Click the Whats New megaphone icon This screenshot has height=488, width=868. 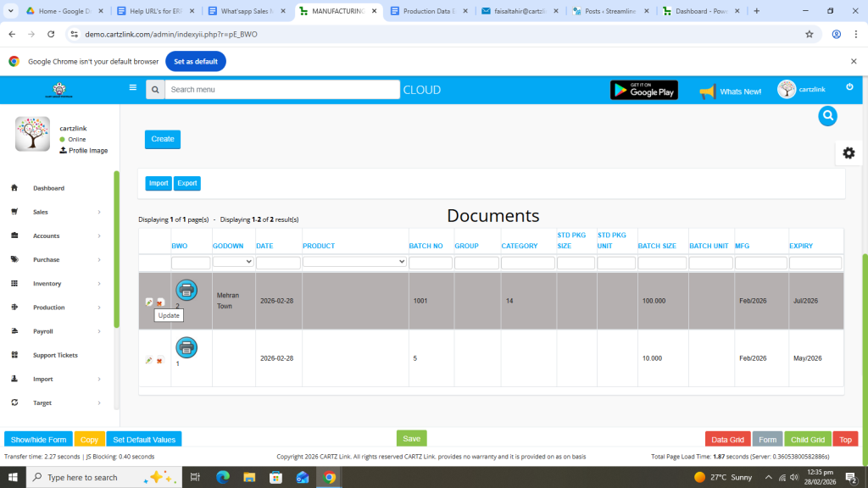707,91
